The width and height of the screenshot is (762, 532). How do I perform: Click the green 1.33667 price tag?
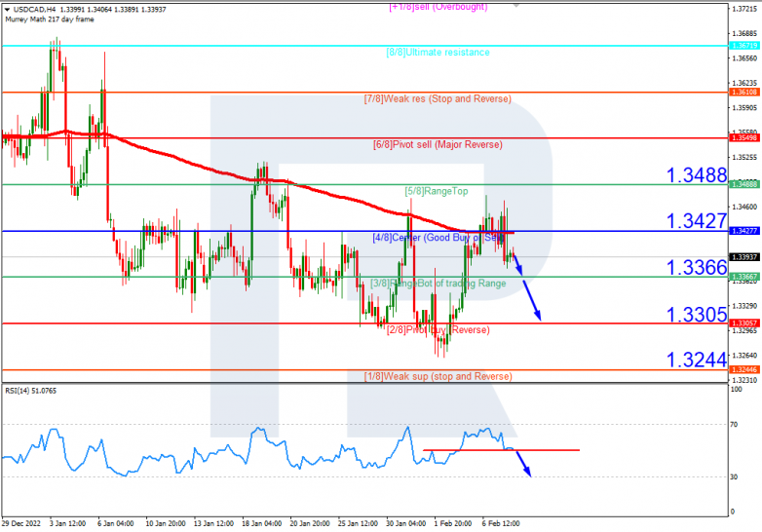click(744, 277)
